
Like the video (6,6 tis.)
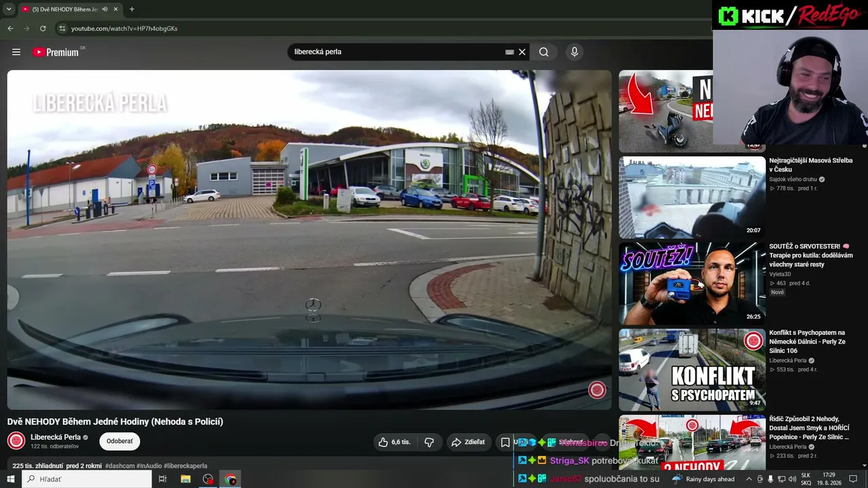point(395,442)
